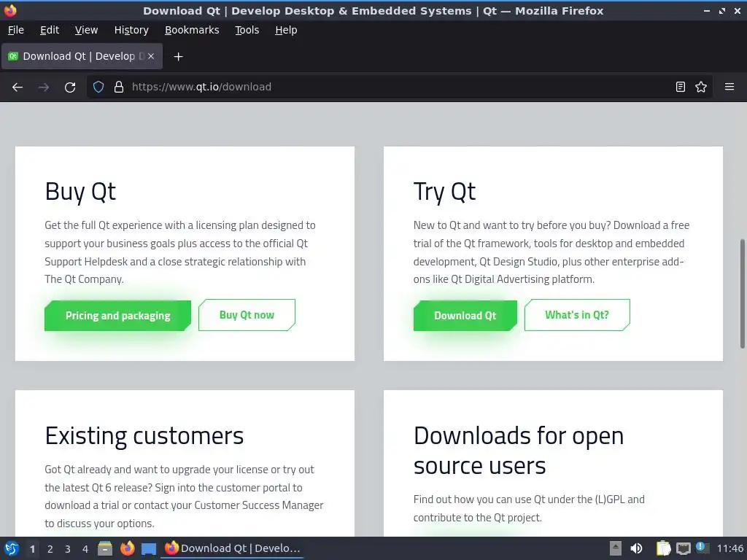Click the green Download Qt button
This screenshot has width=747, height=560.
(465, 315)
